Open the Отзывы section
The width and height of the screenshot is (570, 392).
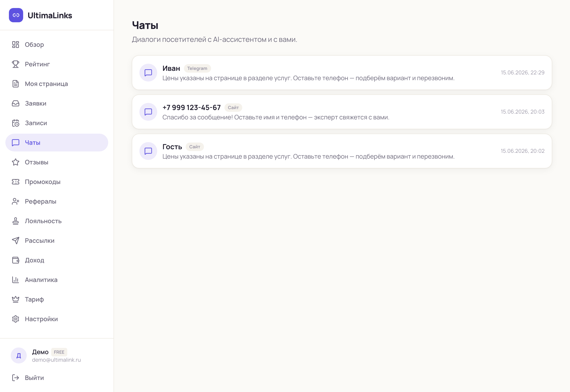(x=57, y=162)
